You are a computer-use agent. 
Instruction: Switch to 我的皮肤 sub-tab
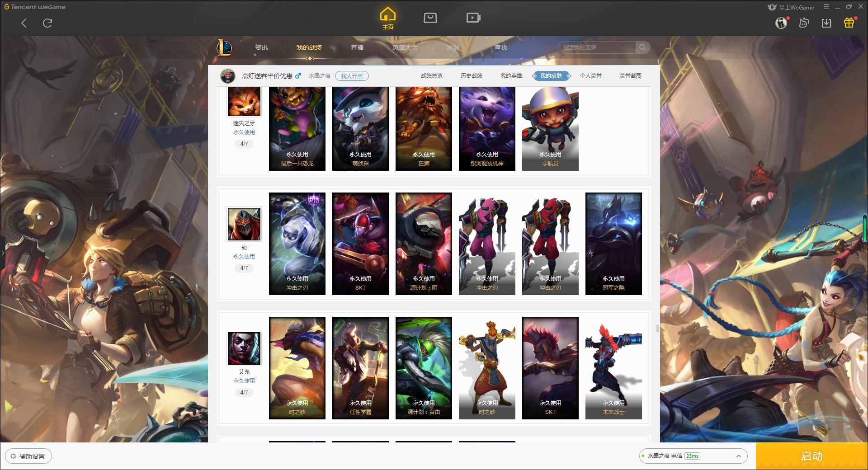tap(551, 76)
